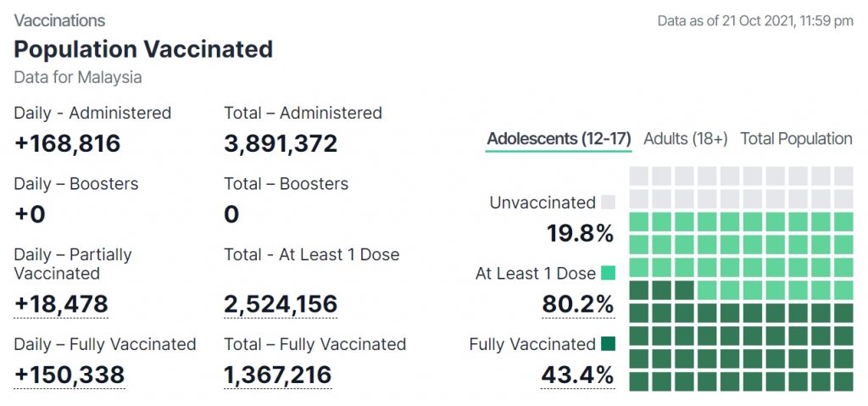
Task: Click the +168,816 daily administered number
Action: click(68, 143)
